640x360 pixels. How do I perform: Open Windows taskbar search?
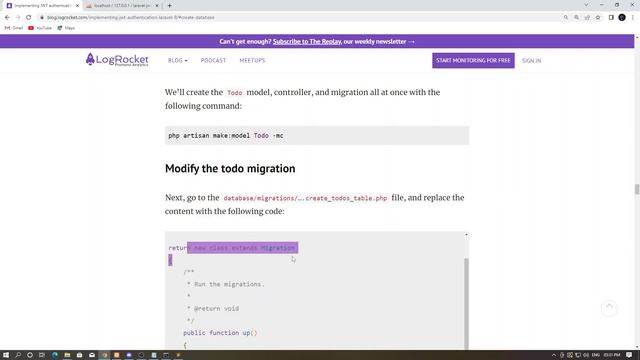tap(18, 355)
